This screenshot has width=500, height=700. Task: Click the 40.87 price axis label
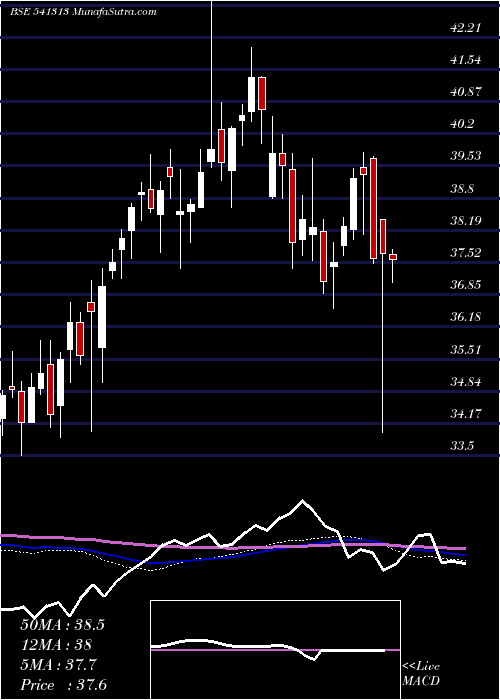coord(465,92)
